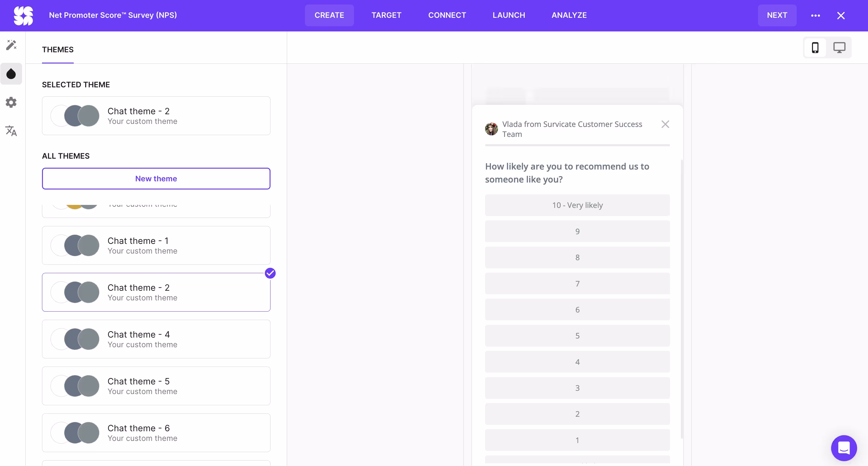868x466 pixels.
Task: Go to the CREATE step
Action: click(329, 15)
